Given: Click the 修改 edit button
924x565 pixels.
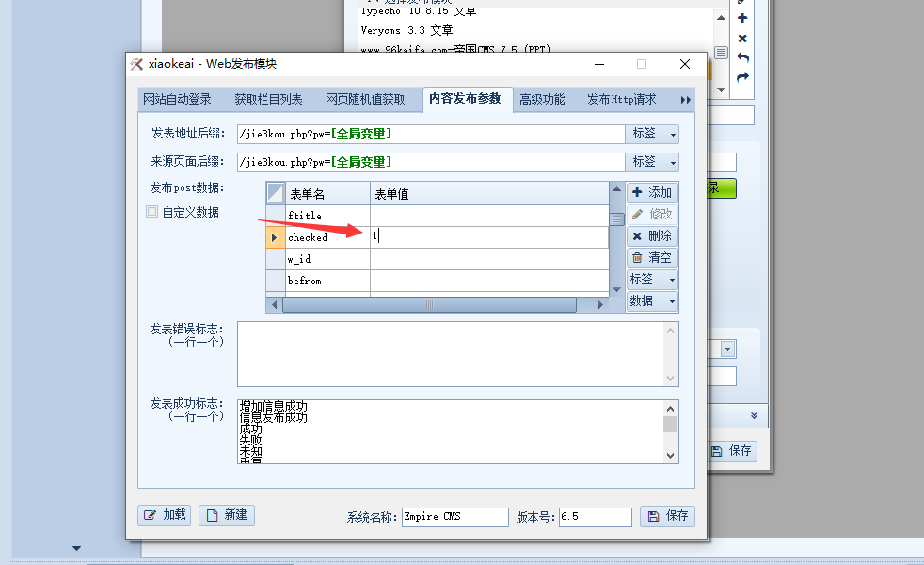Looking at the screenshot, I should coord(652,214).
